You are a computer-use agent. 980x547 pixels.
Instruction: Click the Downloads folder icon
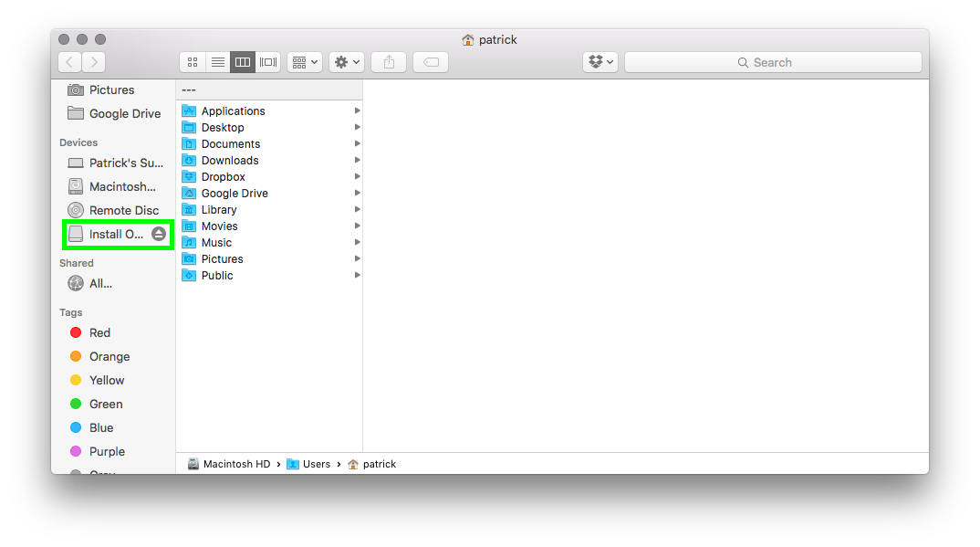coord(189,160)
